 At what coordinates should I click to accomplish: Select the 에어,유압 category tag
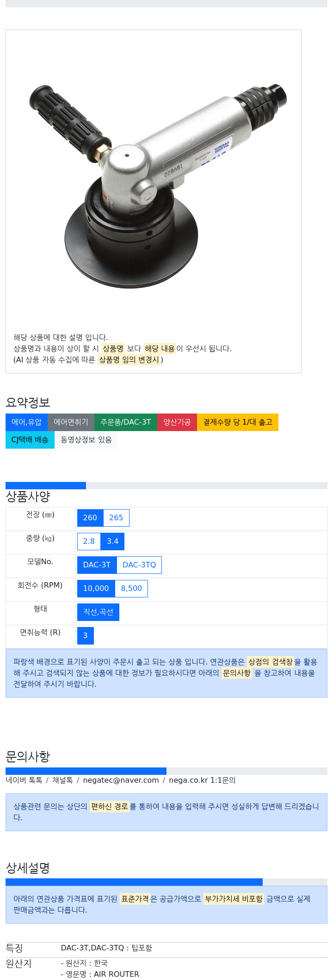(26, 422)
